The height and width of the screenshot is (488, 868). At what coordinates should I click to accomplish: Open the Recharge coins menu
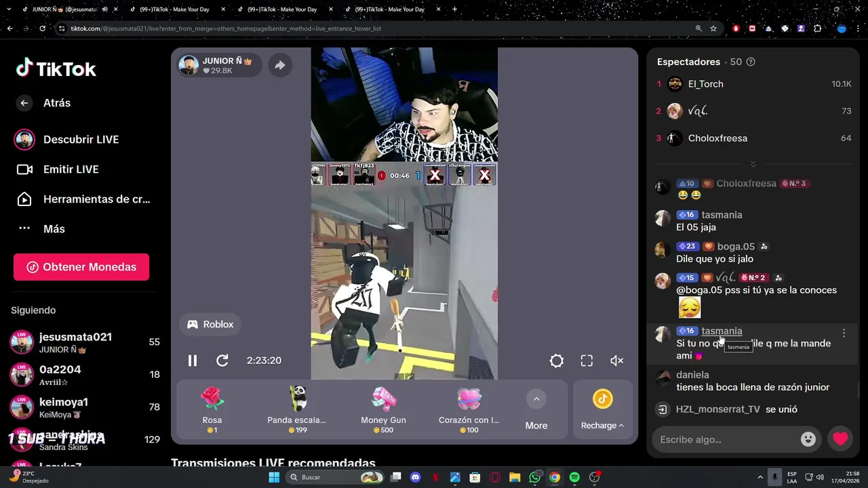pos(602,409)
